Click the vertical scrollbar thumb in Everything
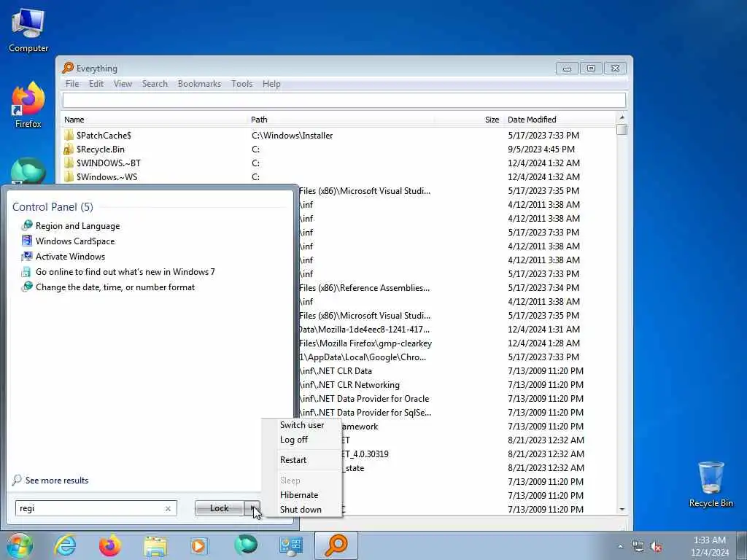 (x=622, y=130)
